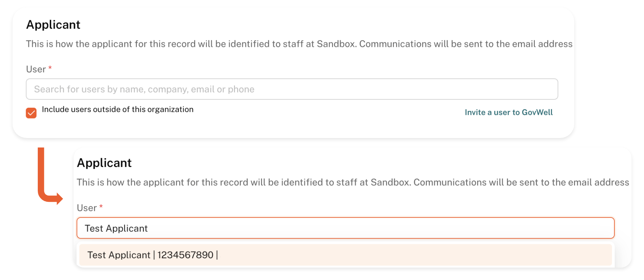This screenshot has width=644, height=280.
Task: Click the description text above the 'Test Applicant' field
Action: (x=353, y=182)
